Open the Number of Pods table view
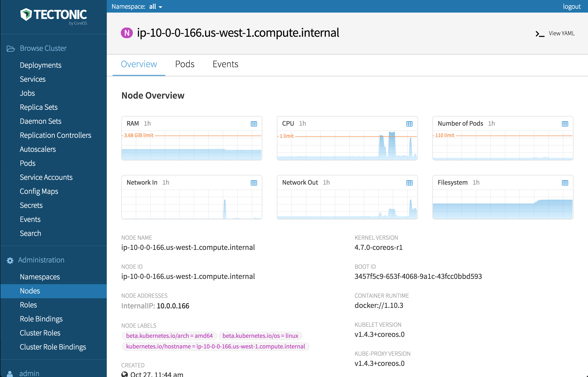 click(565, 124)
